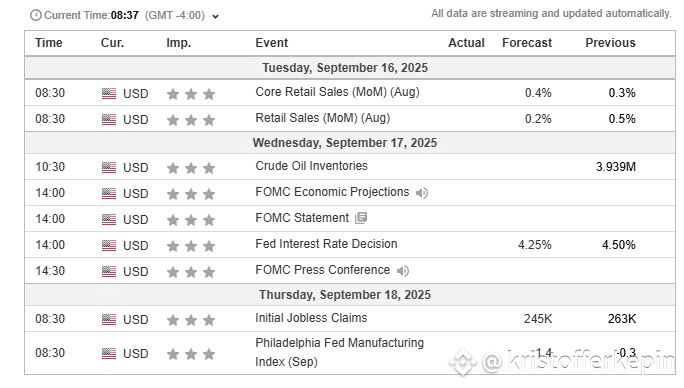Open Initial Jobless Claims event
Image resolution: width=684 pixels, height=388 pixels.
pyautogui.click(x=311, y=318)
